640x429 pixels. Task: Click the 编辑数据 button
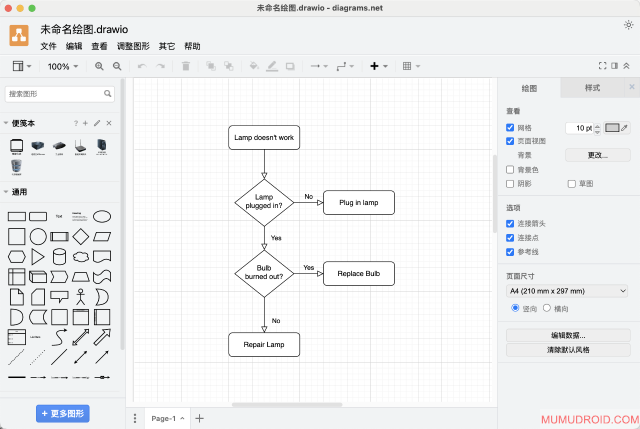567,335
